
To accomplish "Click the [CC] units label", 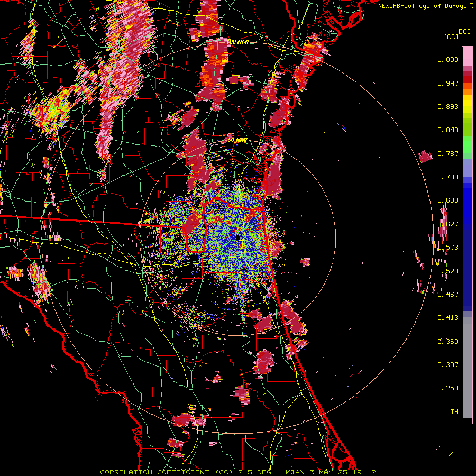I will pyautogui.click(x=452, y=36).
